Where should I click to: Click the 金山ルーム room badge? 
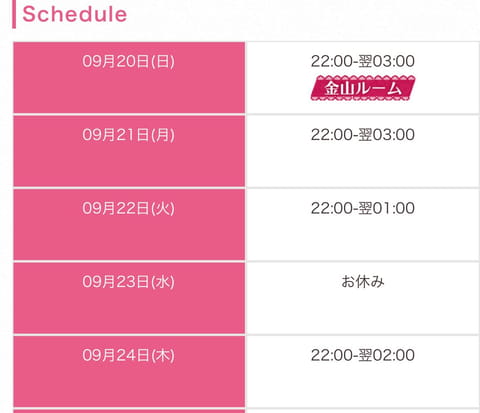[x=363, y=88]
